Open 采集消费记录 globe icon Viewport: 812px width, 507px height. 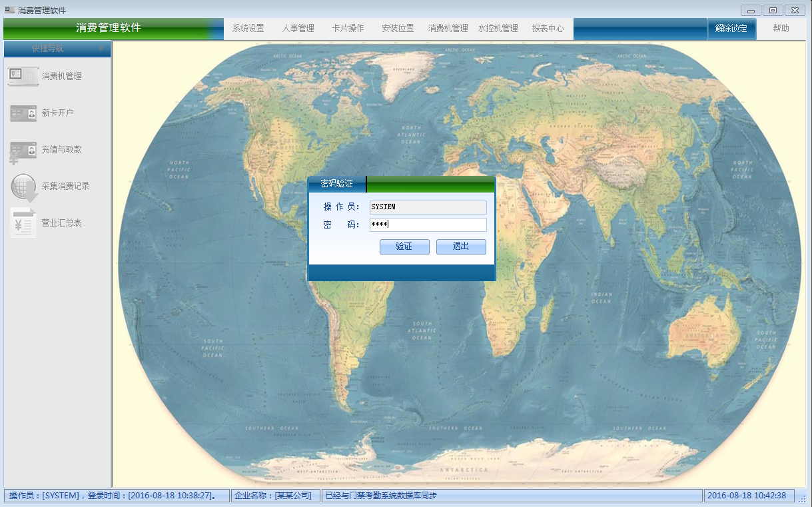24,187
